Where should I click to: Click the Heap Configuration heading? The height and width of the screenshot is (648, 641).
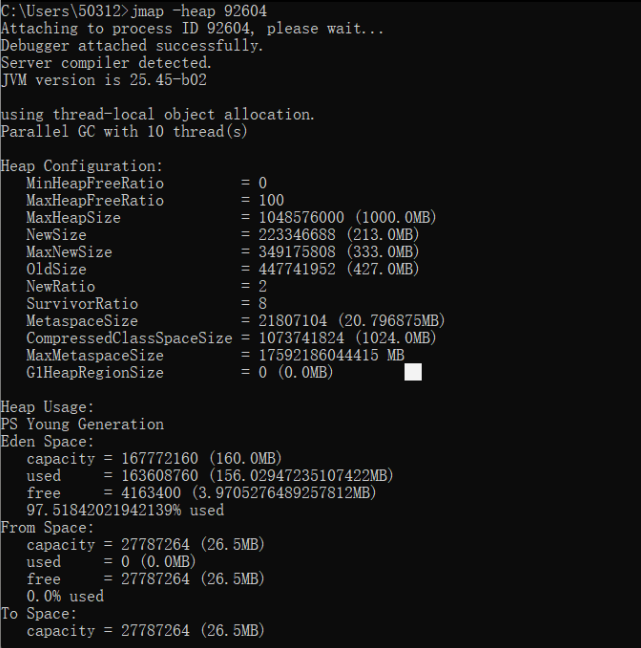[82, 166]
